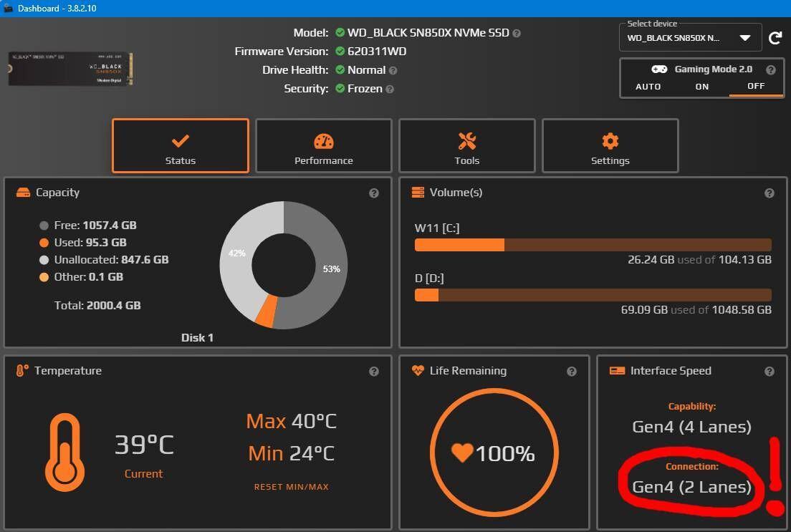Click the thermometer icon in Temperature header
The height and width of the screenshot is (532, 791).
point(22,371)
